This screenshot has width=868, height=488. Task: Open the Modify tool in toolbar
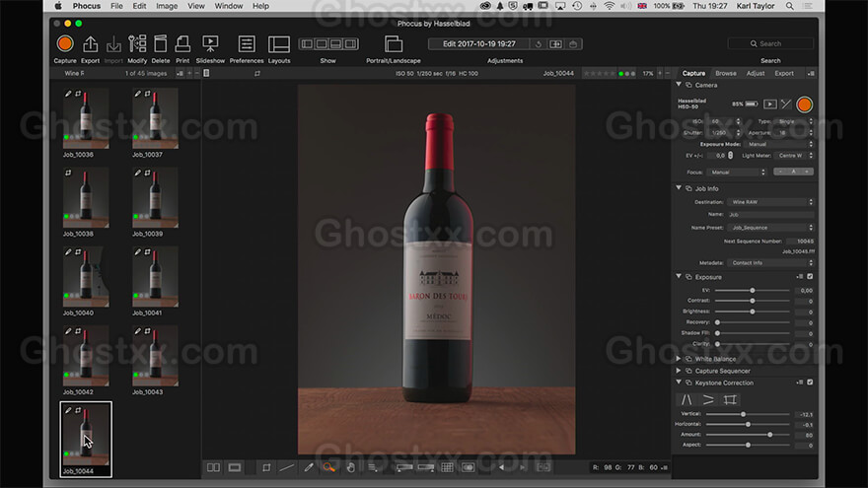point(137,43)
